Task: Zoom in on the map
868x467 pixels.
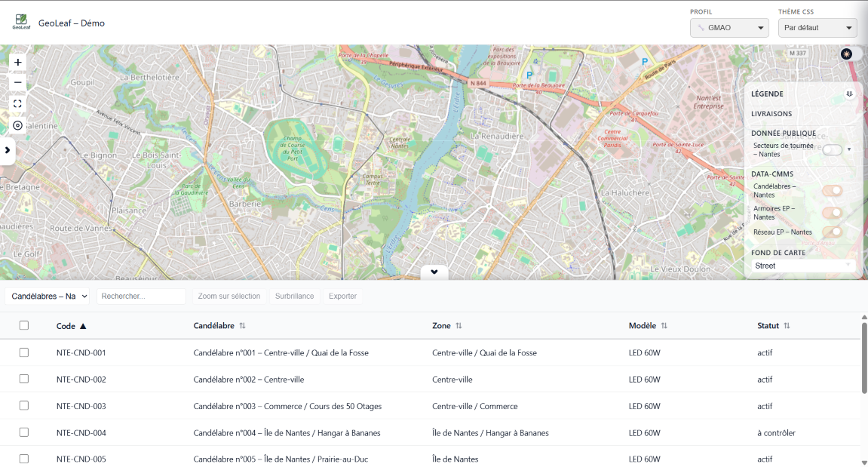Action: tap(18, 63)
